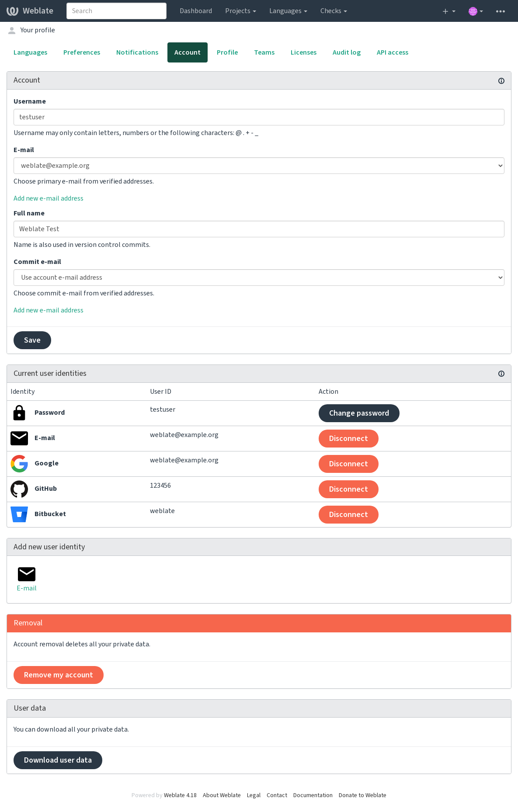Click the E-mail envelope icon under Add new identity
The height and width of the screenshot is (812, 518).
point(27,574)
